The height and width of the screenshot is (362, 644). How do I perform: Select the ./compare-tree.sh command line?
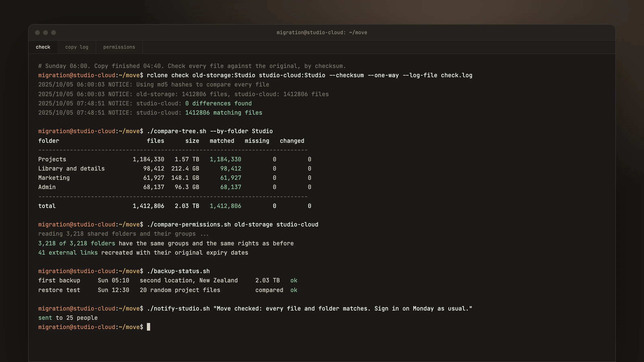click(x=156, y=131)
